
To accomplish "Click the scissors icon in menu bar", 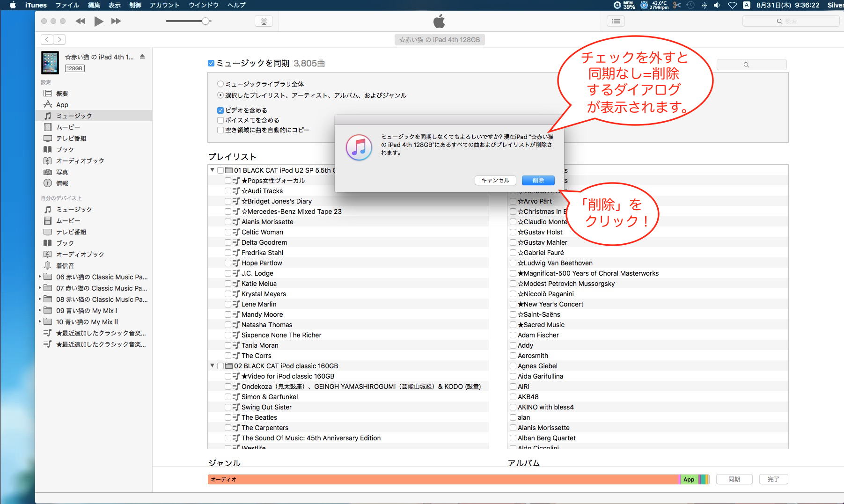I will (x=677, y=5).
